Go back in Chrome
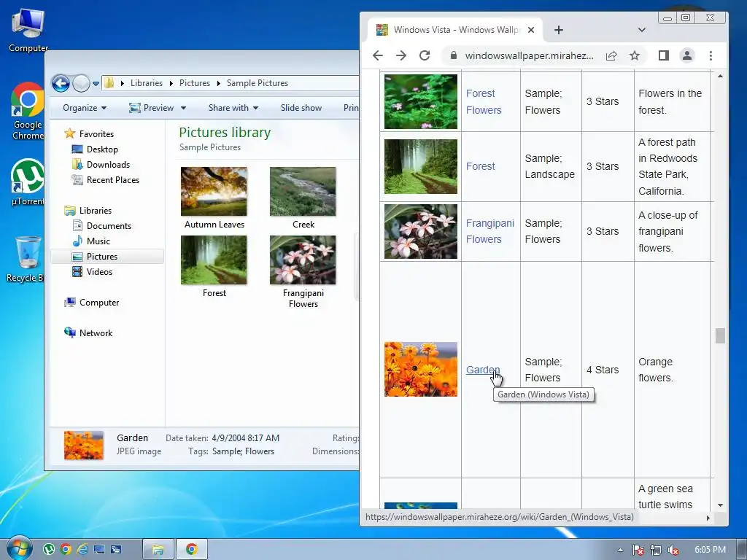Screen dimensions: 747x560 tap(378, 55)
